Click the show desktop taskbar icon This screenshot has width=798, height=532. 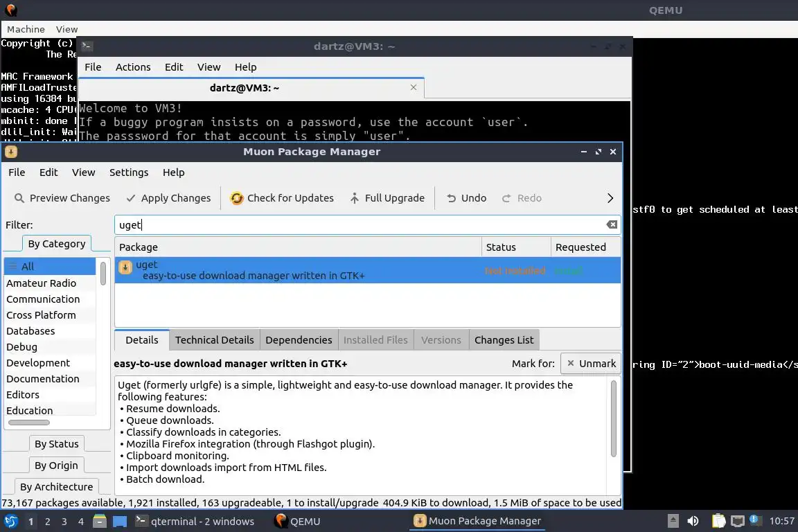click(120, 522)
